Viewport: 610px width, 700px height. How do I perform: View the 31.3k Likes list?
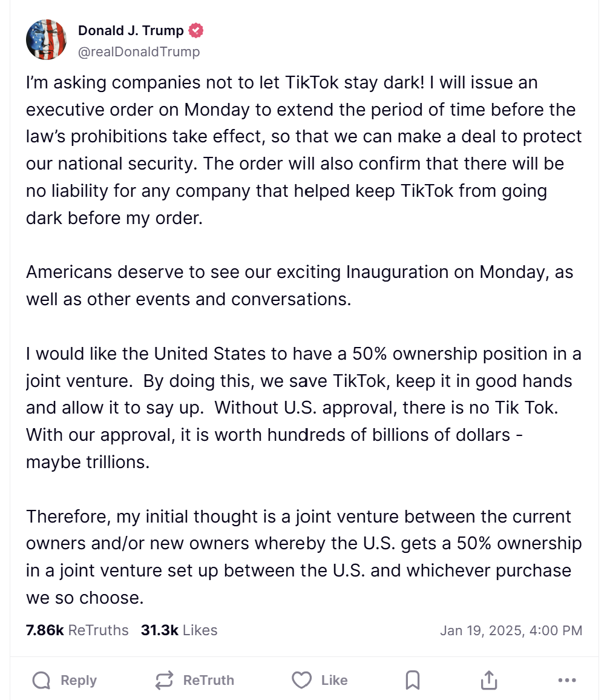click(x=179, y=630)
